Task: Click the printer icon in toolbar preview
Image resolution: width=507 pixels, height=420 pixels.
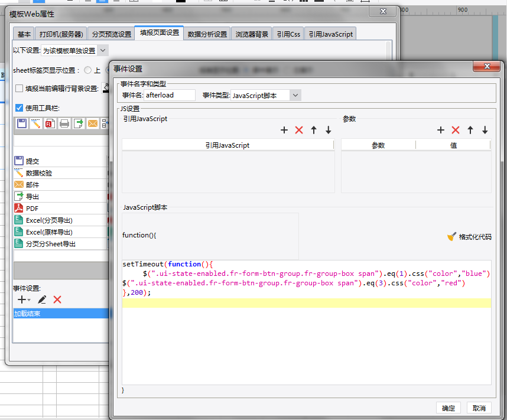Action: (x=64, y=123)
